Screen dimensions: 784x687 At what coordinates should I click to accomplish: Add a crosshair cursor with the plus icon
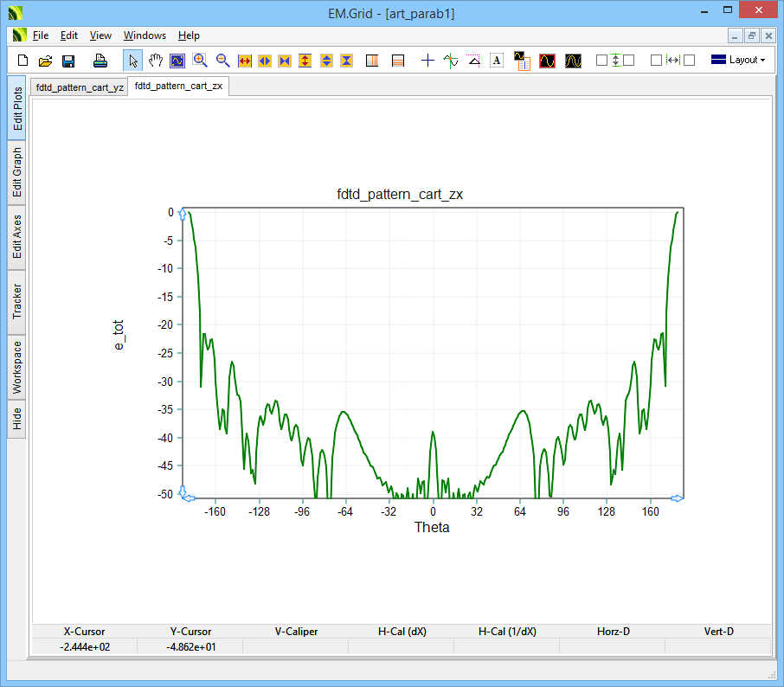(x=427, y=61)
